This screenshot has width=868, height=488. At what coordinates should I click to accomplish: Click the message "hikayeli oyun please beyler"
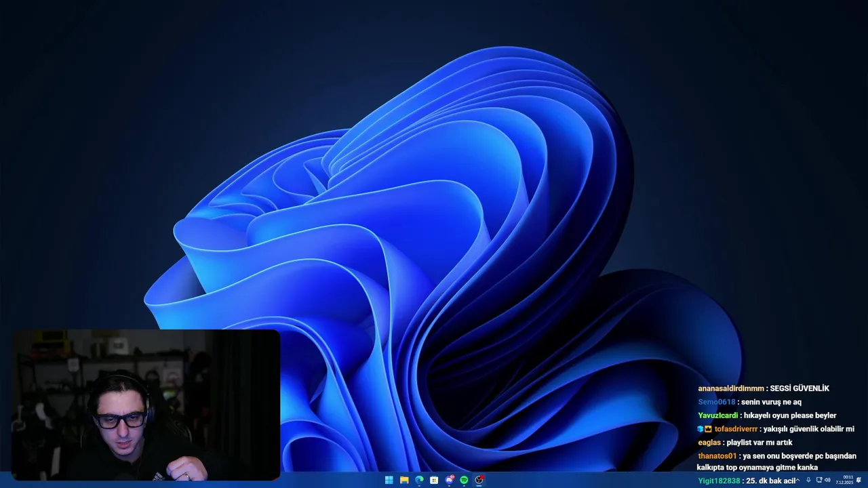[x=790, y=415]
